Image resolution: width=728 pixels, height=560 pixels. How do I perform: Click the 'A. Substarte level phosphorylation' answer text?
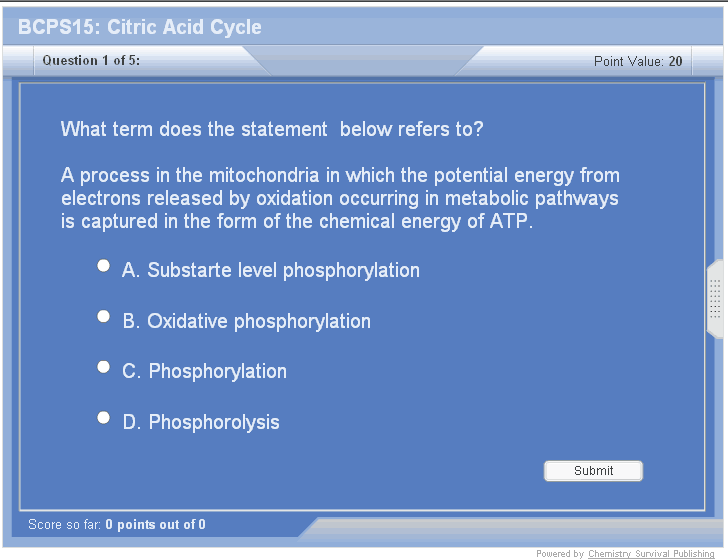(271, 271)
